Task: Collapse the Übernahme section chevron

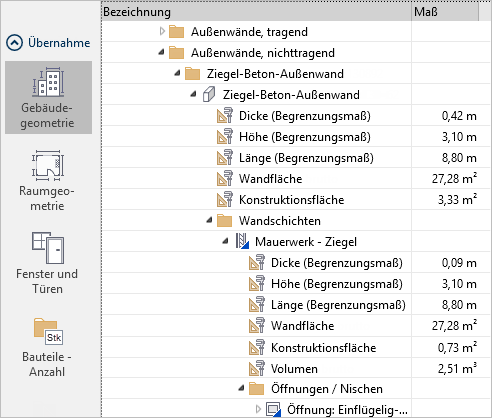Action: (15, 43)
